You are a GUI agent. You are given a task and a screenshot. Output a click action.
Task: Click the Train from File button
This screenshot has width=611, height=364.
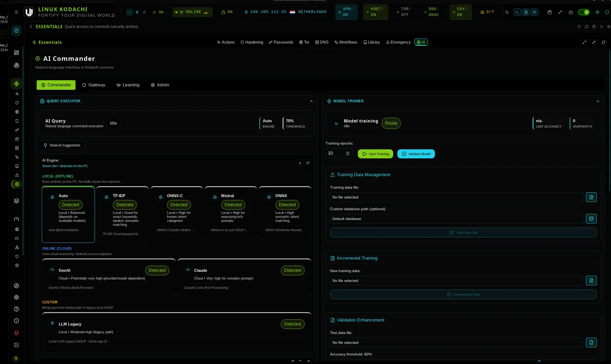pos(463,233)
